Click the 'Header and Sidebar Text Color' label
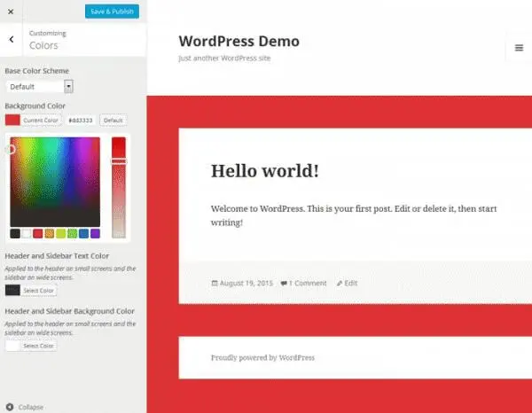This screenshot has height=413, width=532. click(x=57, y=256)
